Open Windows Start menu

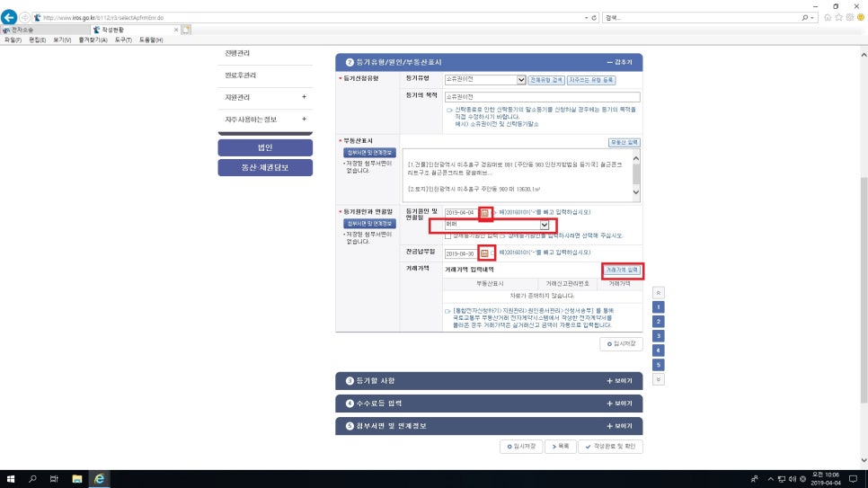[11, 479]
